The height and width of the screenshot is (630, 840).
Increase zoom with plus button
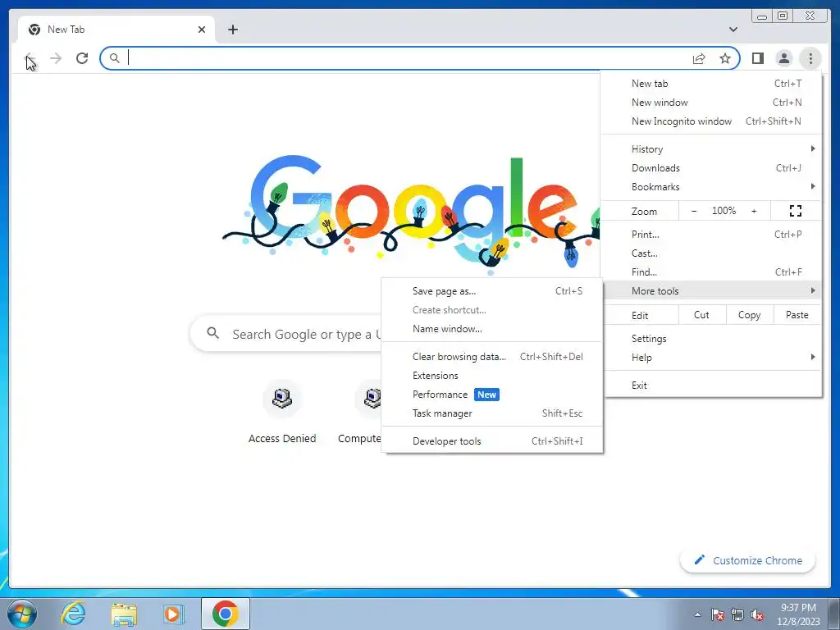pos(754,211)
